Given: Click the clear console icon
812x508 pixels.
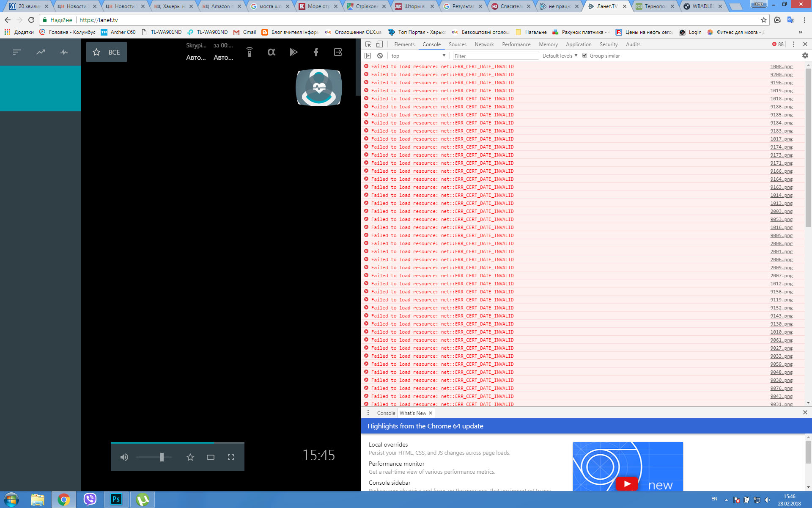Looking at the screenshot, I should 380,55.
